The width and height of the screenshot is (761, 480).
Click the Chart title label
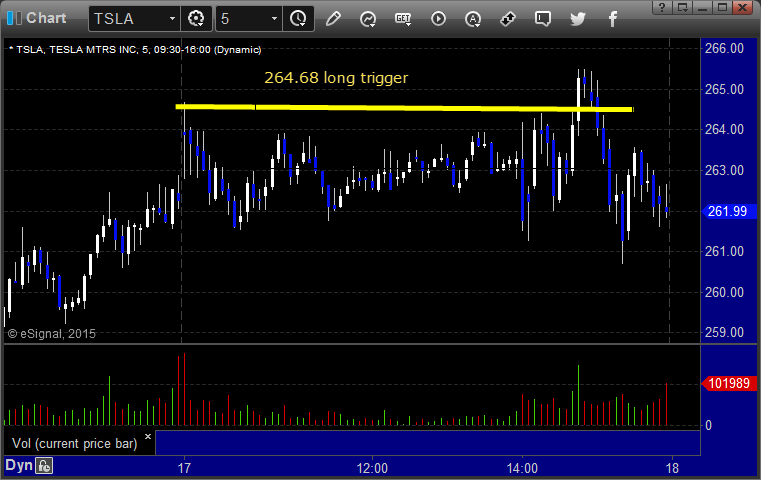click(46, 18)
